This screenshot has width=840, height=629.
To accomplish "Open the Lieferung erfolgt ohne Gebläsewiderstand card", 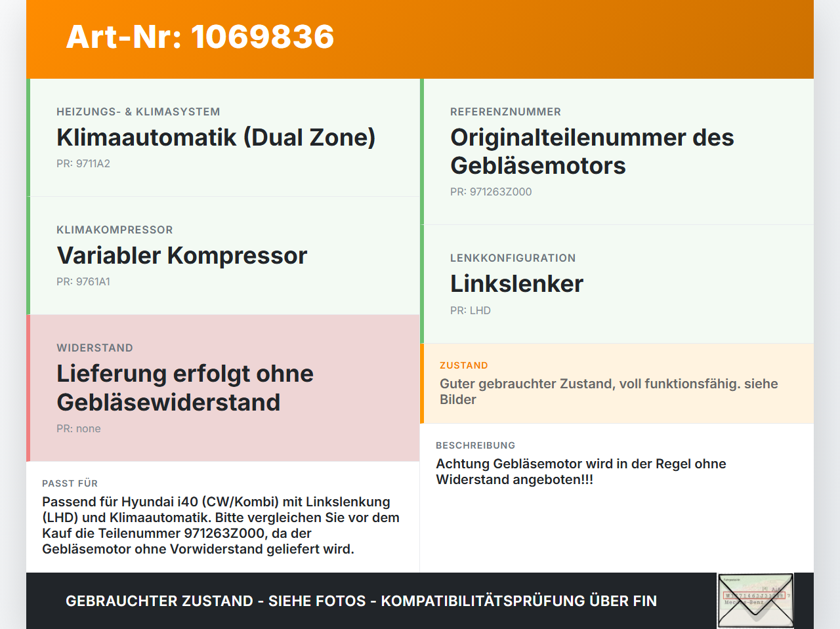I will click(x=223, y=388).
